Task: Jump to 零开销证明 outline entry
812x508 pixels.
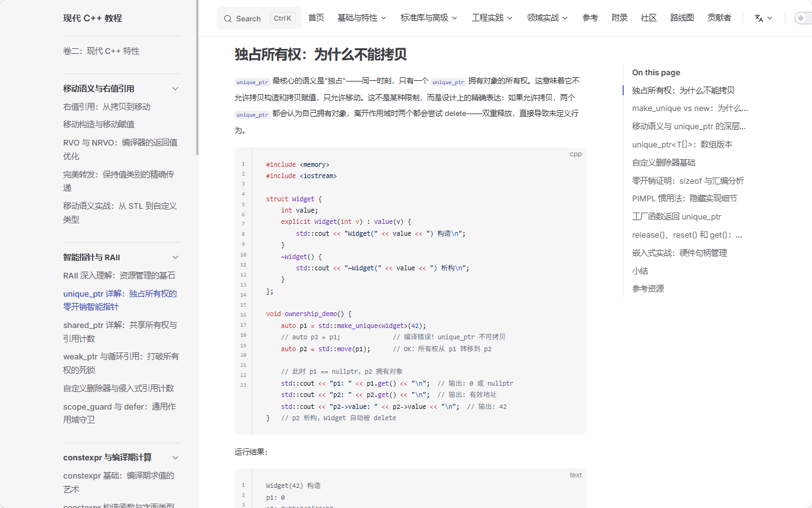Action: [688, 181]
